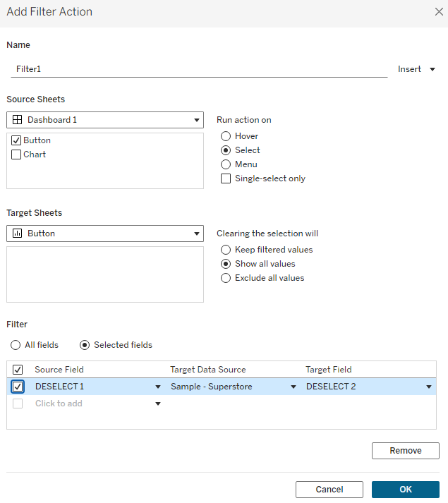Click the dashboard icon in Source Sheets
Screen dimensions: 448x503
coord(17,120)
